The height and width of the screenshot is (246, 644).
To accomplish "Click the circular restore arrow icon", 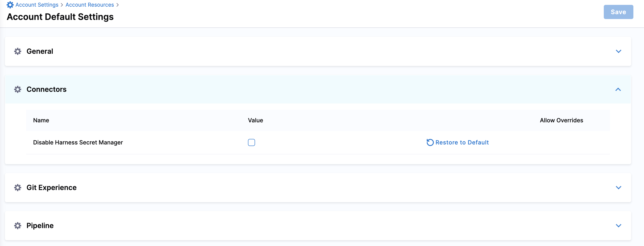I will [430, 142].
